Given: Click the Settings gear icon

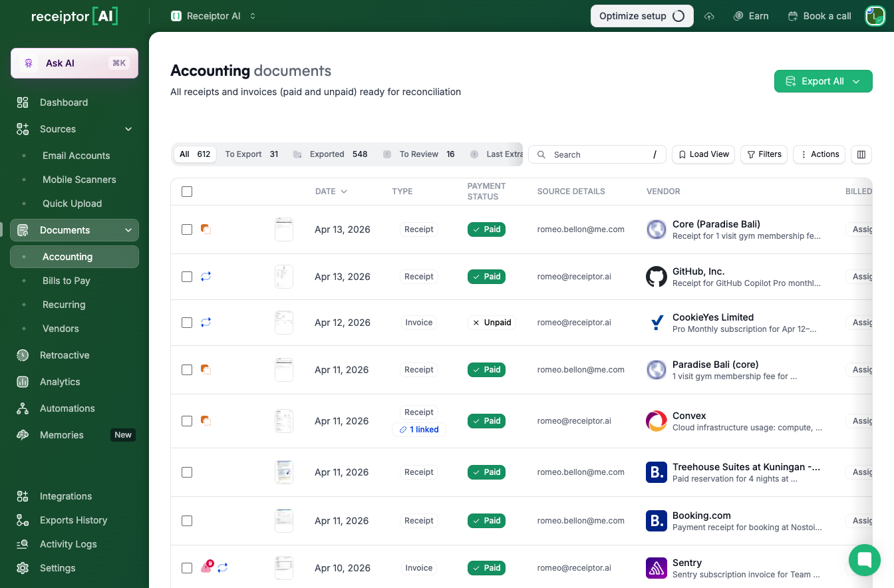Looking at the screenshot, I should [x=23, y=568].
